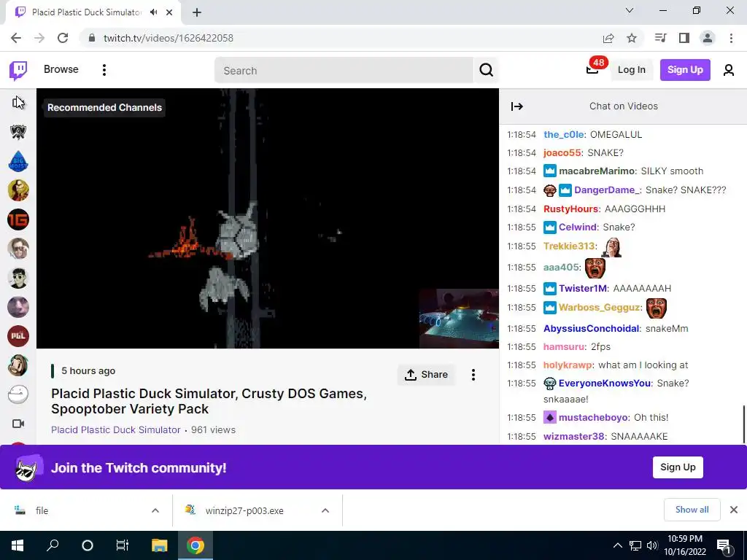Image resolution: width=747 pixels, height=560 pixels.
Task: Open the Browse tab
Action: [x=61, y=69]
